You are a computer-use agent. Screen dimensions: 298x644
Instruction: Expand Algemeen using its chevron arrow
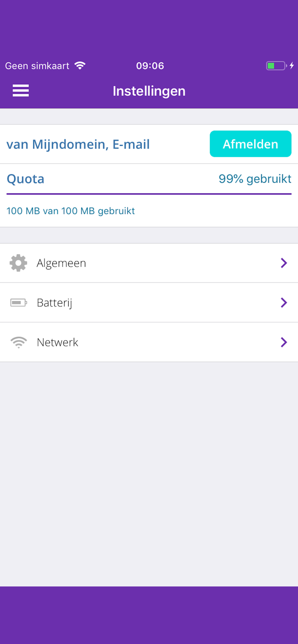pos(284,263)
